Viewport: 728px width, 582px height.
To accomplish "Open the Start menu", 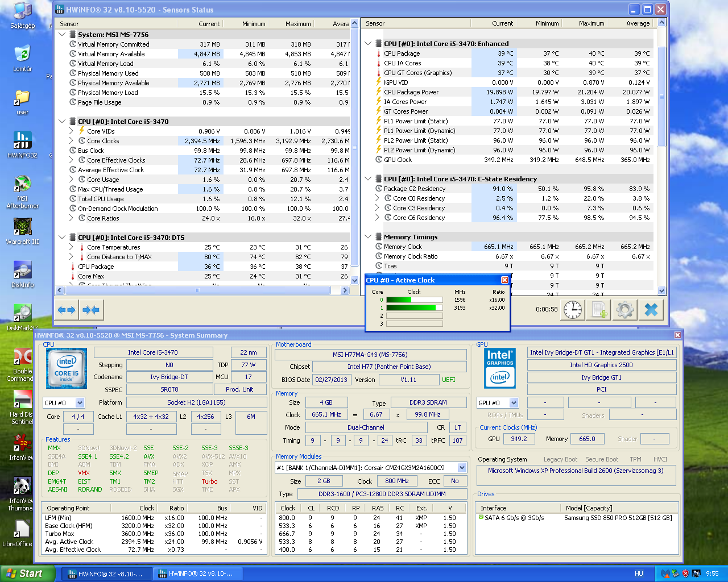I will pyautogui.click(x=28, y=573).
